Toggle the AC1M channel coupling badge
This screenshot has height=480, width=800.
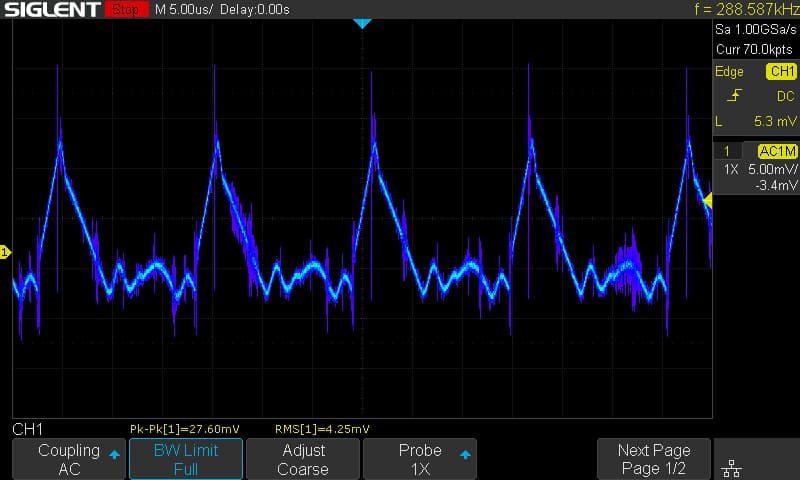[x=778, y=151]
